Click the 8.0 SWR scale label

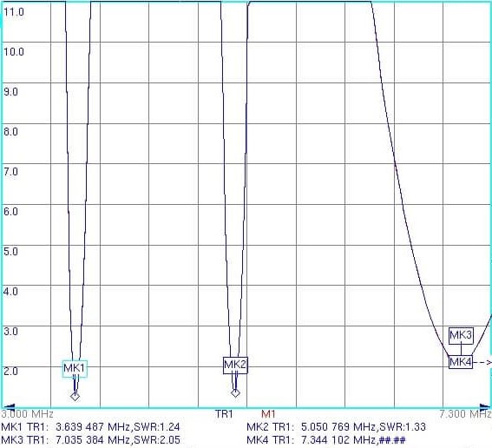(10, 132)
